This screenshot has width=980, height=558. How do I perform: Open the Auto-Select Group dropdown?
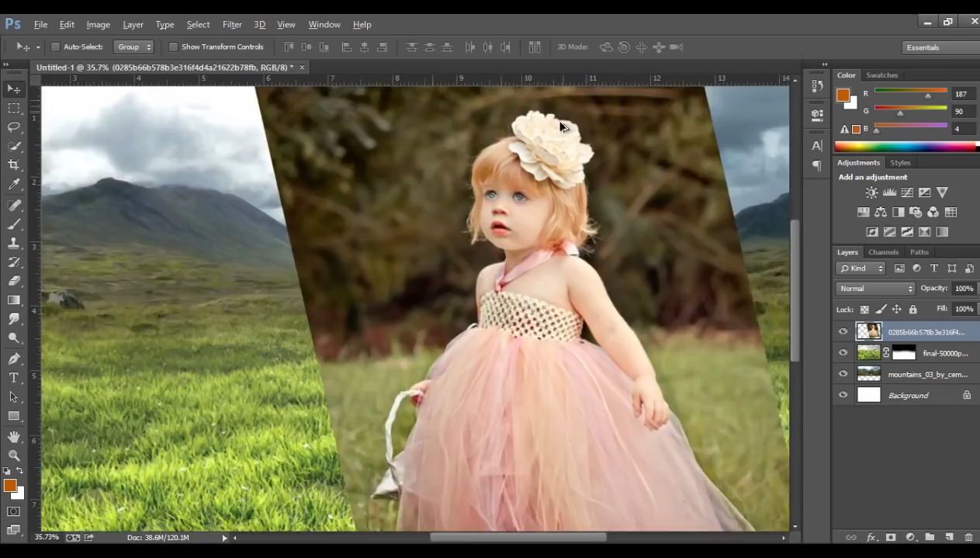[x=133, y=47]
